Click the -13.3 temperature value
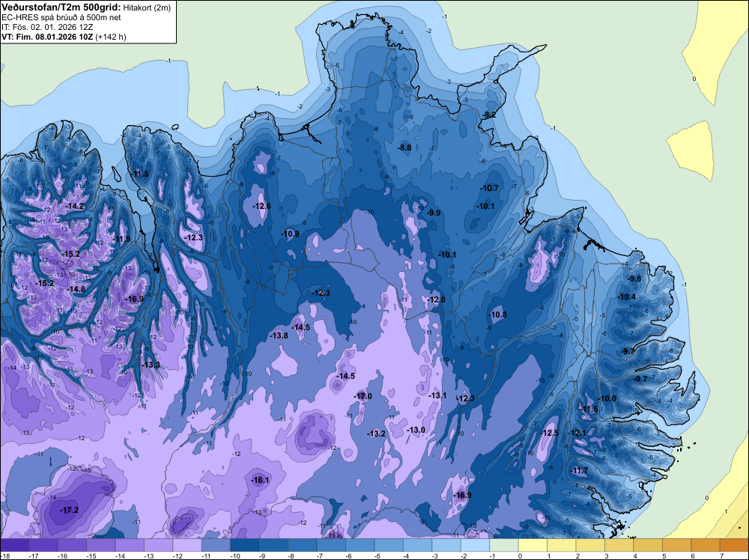 [x=151, y=365]
